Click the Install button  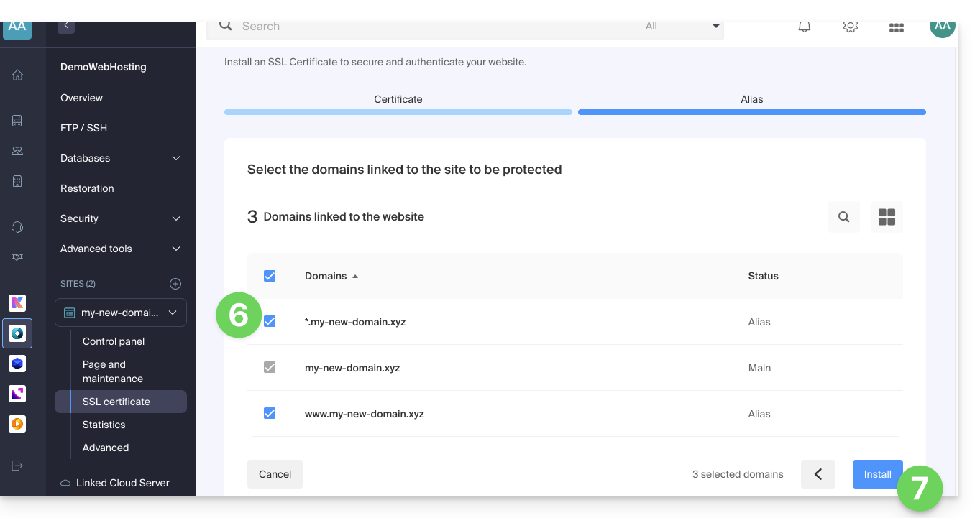[877, 474]
